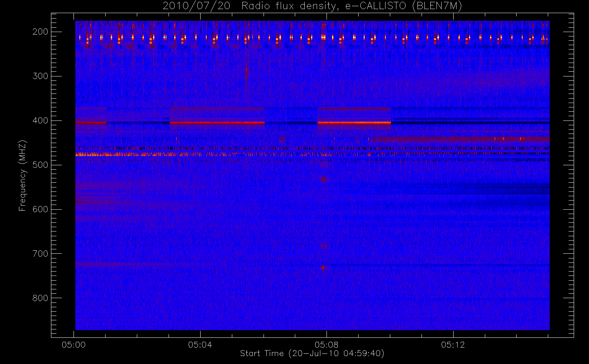Click the 300 frequency tick label
Image resolution: width=589 pixels, height=364 pixels.
[40, 76]
